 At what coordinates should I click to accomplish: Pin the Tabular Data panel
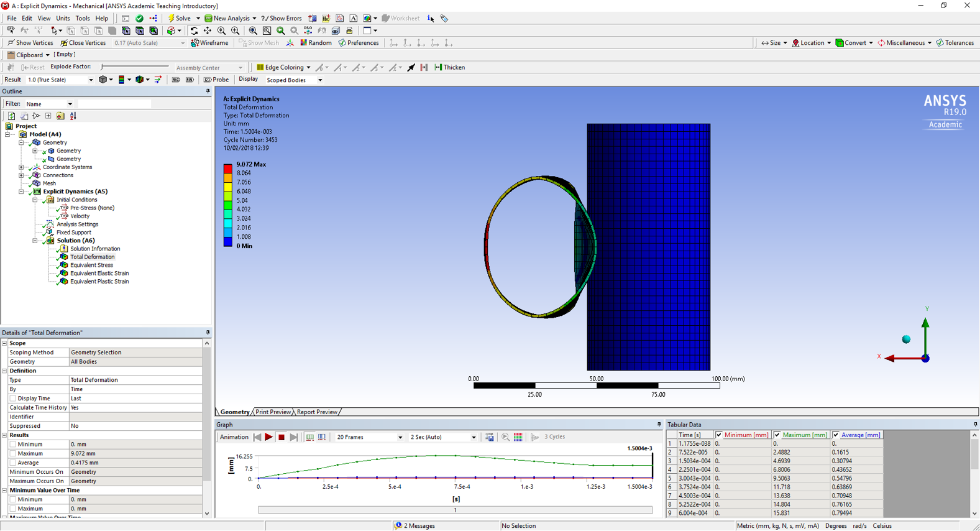[x=975, y=425]
